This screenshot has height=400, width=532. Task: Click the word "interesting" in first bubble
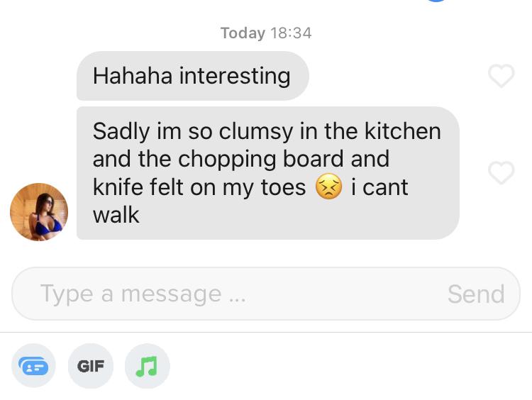tap(235, 76)
